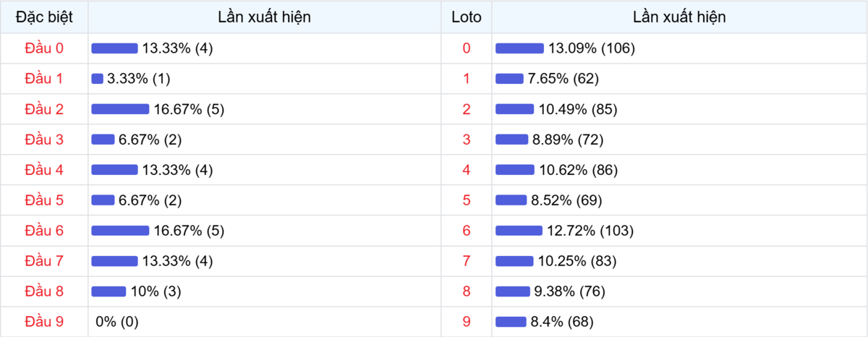The width and height of the screenshot is (868, 337).
Task: Click the "Đầu 4" row label
Action: (44, 170)
